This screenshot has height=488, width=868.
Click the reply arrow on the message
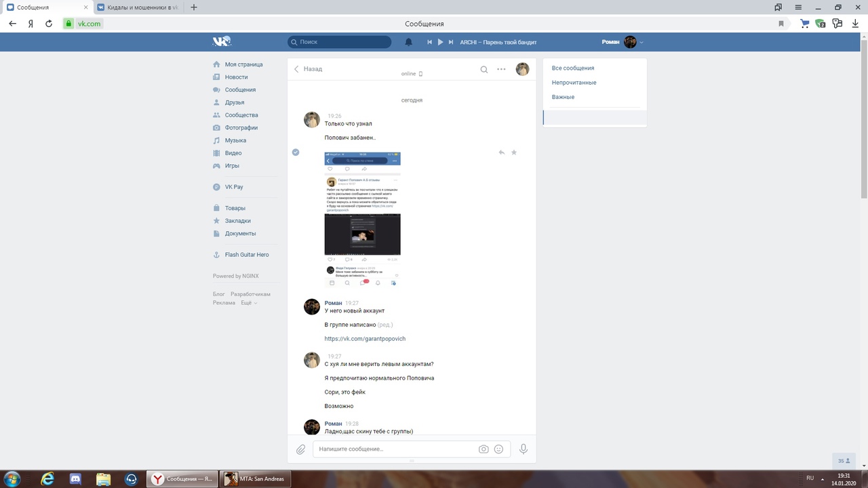click(501, 152)
